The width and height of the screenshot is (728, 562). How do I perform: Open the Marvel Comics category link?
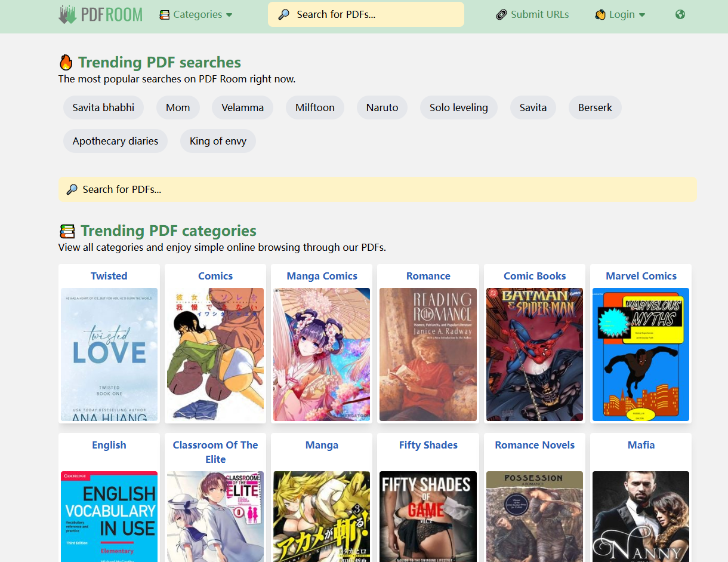point(641,276)
